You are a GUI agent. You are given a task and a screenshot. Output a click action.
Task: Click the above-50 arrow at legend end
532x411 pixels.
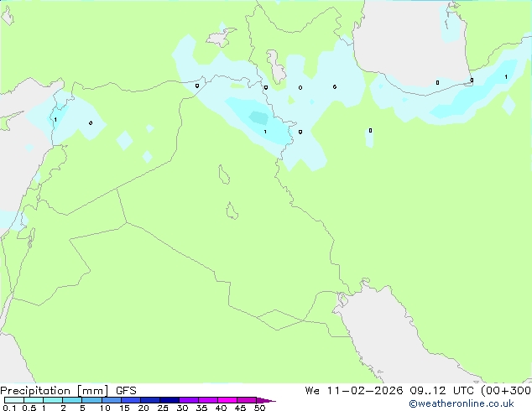[266, 400]
